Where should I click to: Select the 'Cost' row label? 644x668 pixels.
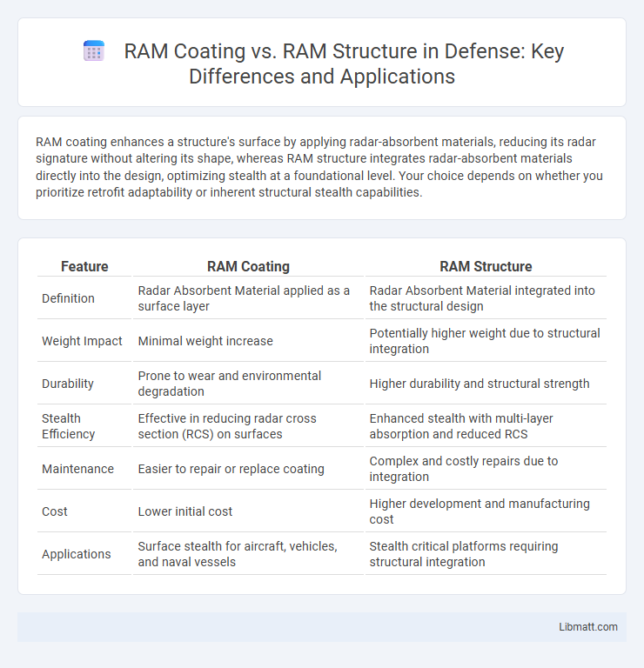[54, 511]
